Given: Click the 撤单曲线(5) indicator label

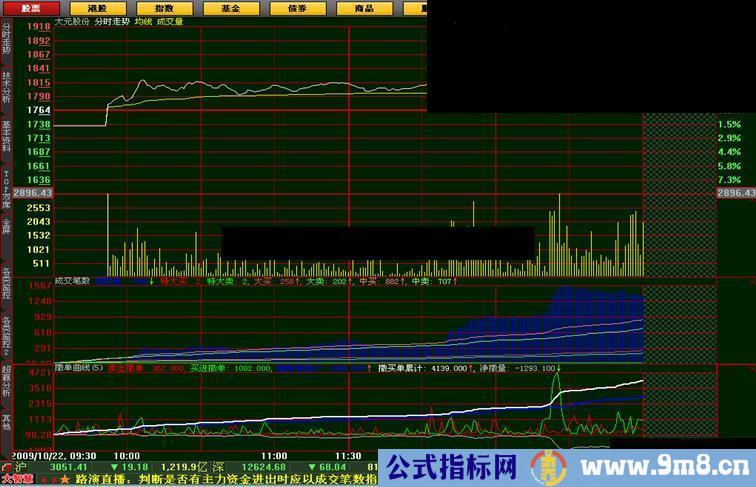Looking at the screenshot, I should (x=79, y=368).
